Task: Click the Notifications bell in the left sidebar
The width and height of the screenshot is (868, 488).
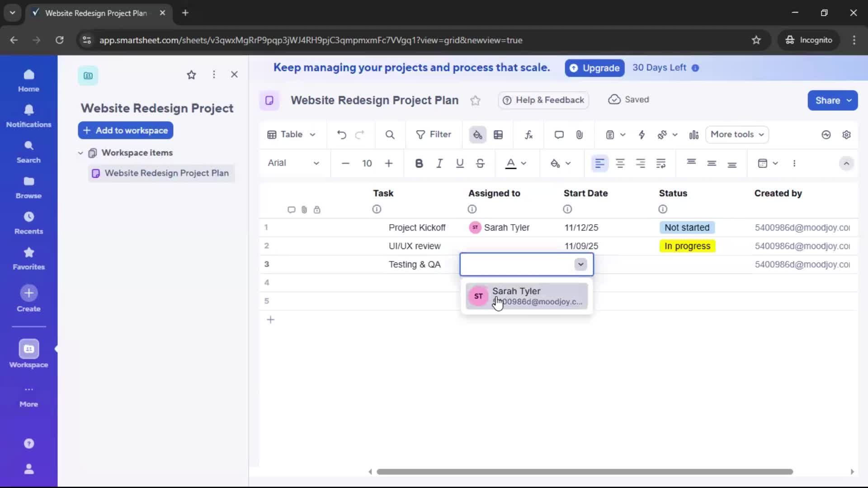Action: coord(28,116)
